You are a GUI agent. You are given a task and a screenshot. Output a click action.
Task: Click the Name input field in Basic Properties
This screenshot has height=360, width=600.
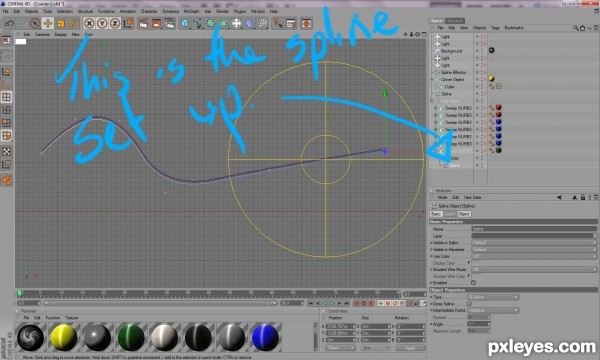pos(534,229)
